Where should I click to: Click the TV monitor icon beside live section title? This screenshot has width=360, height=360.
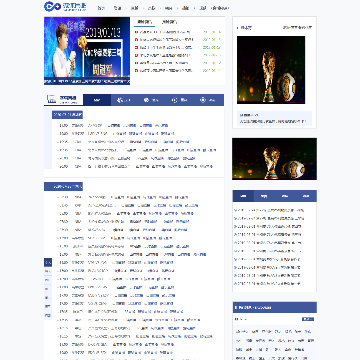[x=52, y=99]
